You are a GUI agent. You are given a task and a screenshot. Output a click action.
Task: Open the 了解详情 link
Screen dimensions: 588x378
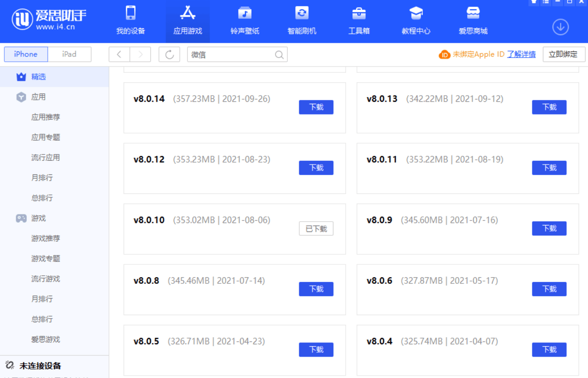521,54
